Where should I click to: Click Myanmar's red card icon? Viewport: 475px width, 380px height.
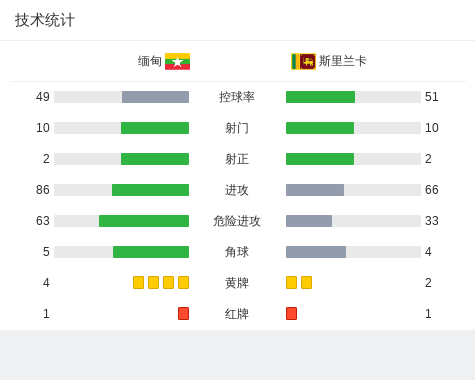(183, 314)
